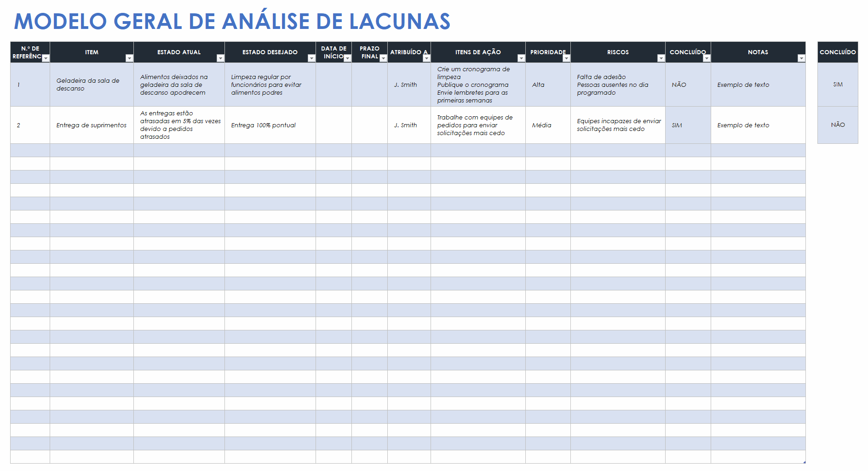The width and height of the screenshot is (868, 471).
Task: Click the NOTAS column header
Action: click(x=758, y=52)
